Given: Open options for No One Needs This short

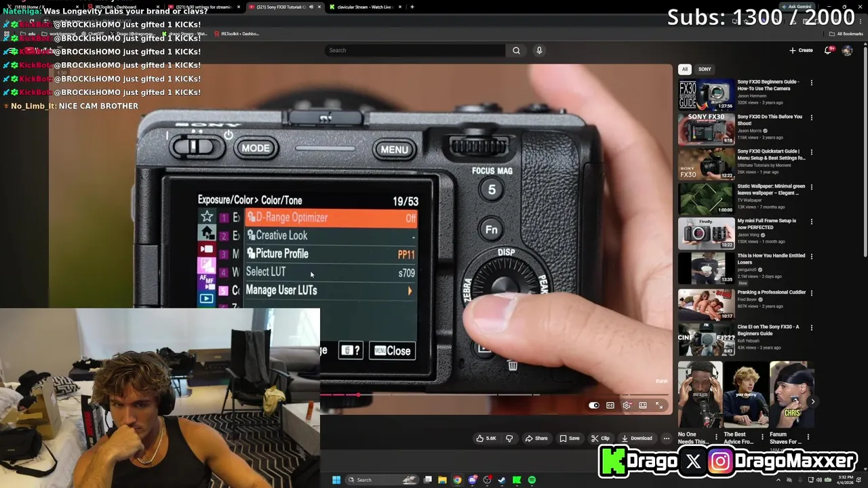Looking at the screenshot, I should click(x=717, y=436).
